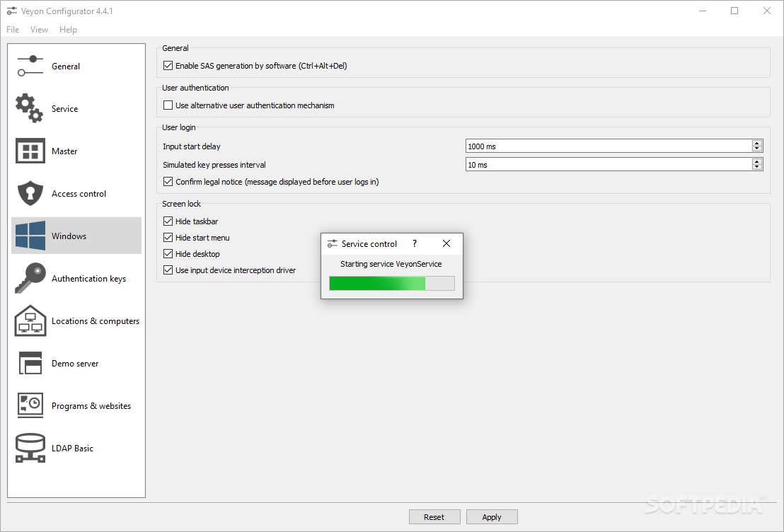Viewport: 784px width, 532px height.
Task: Go to Locations & computers label
Action: (96, 321)
